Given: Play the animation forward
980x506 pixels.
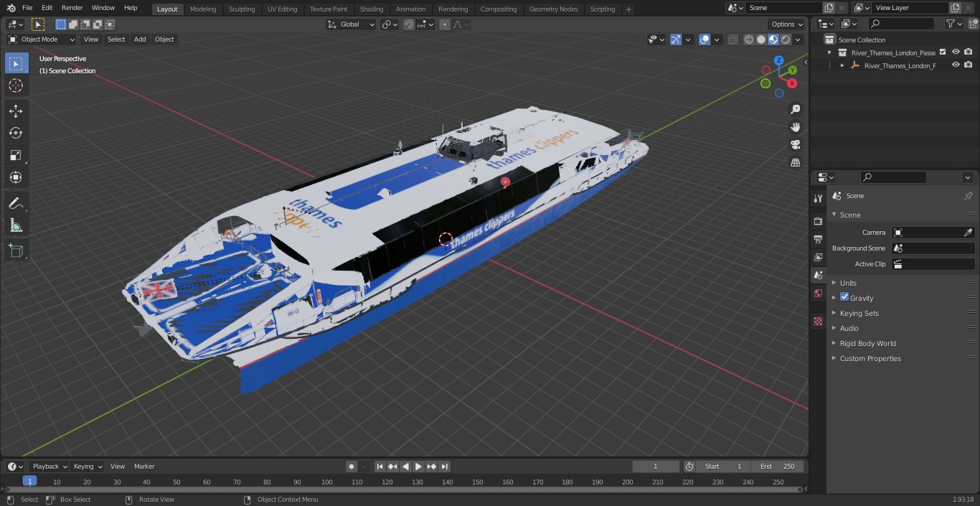Looking at the screenshot, I should pos(418,467).
